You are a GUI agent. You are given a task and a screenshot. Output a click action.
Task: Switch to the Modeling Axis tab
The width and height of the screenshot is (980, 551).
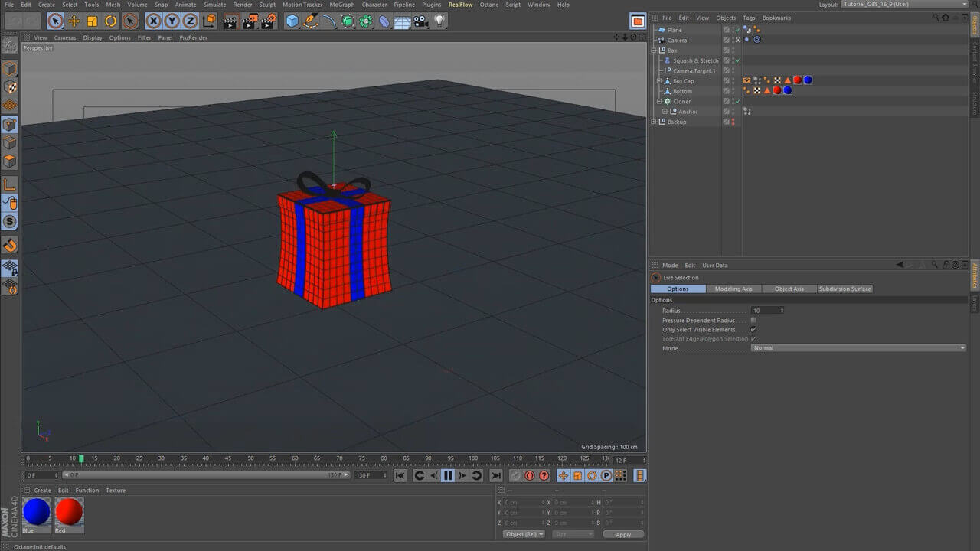733,289
